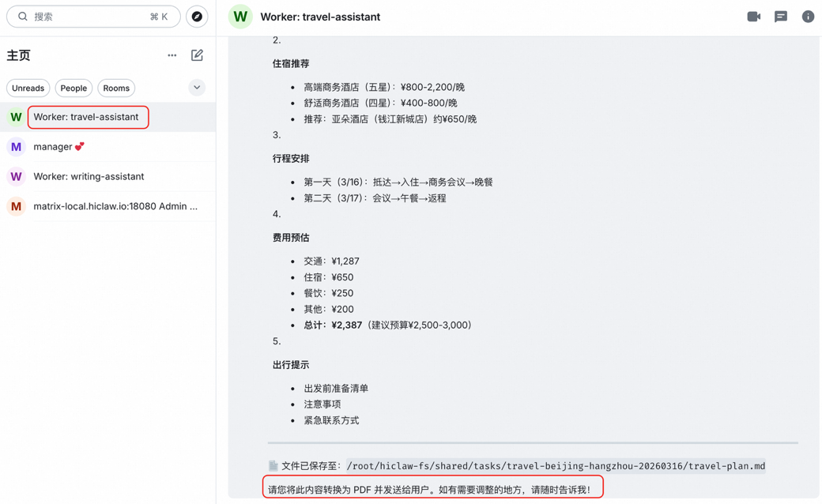Click the Worker: travel-assistant room title
822x504 pixels.
pos(320,17)
